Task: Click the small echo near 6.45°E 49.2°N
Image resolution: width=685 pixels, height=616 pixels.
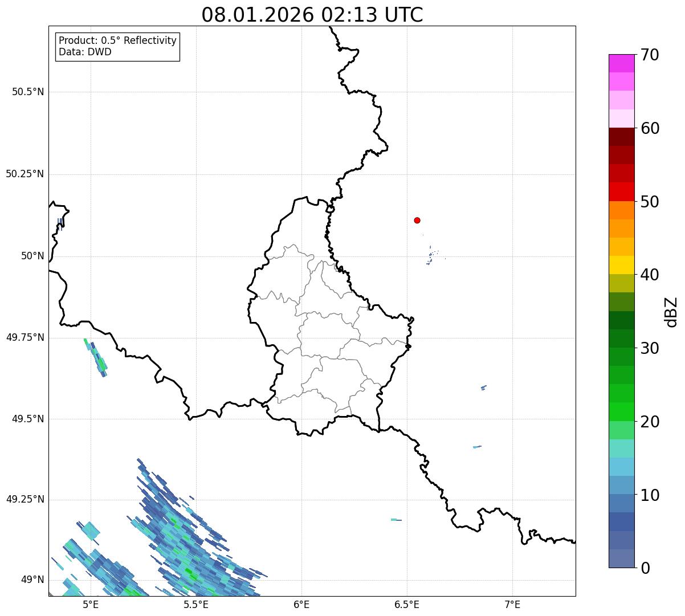Action: [x=396, y=520]
